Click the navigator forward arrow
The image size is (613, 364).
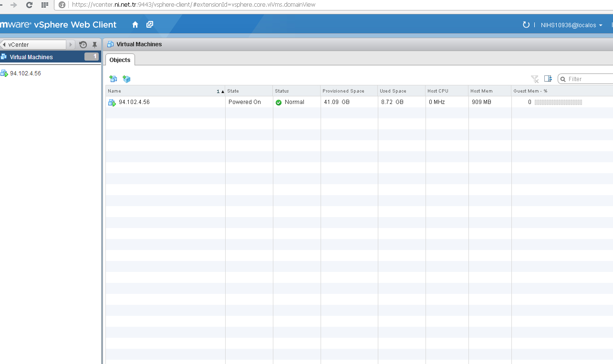click(x=71, y=44)
